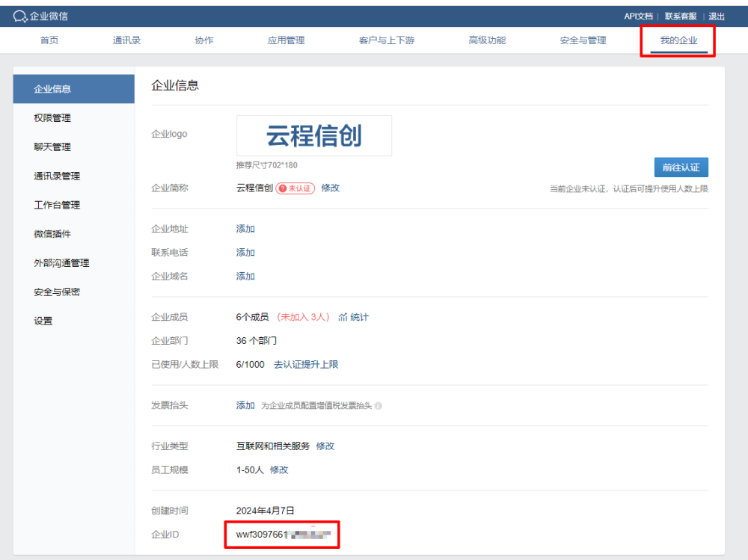
Task: Click the 云程信创 company short name text
Action: (x=254, y=188)
